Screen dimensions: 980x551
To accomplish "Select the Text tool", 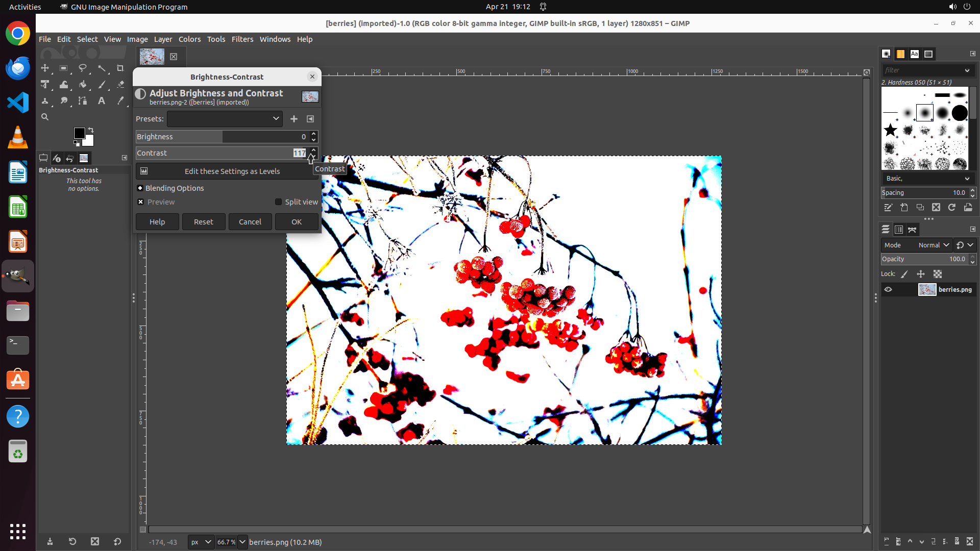I will pyautogui.click(x=101, y=101).
